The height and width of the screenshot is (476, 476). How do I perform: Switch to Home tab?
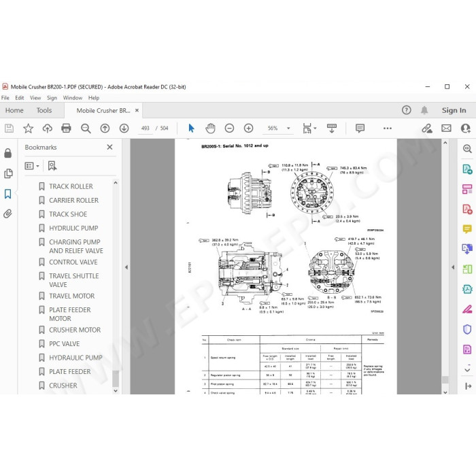tap(14, 110)
